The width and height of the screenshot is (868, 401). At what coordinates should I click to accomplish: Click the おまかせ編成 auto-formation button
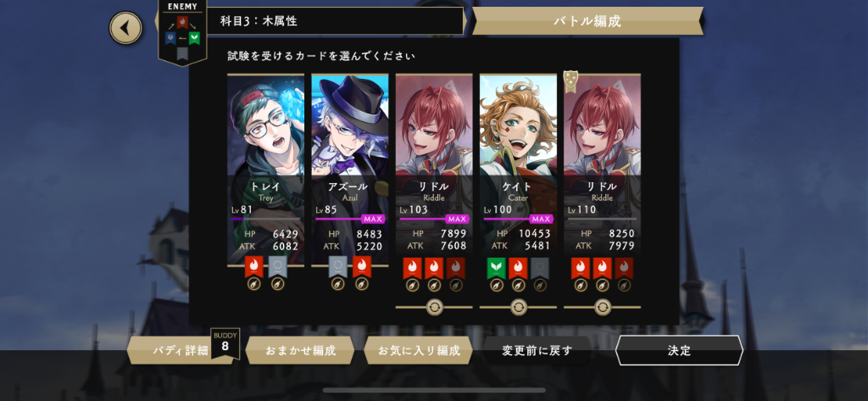click(300, 351)
